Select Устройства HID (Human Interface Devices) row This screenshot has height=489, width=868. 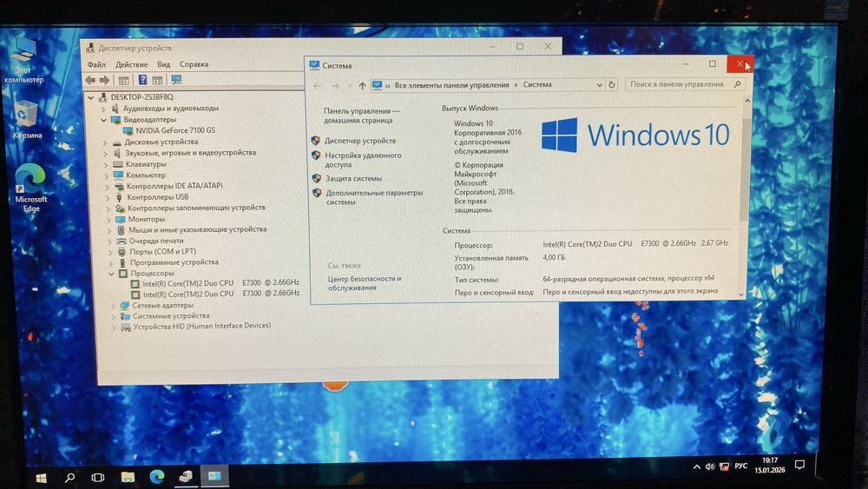click(201, 327)
